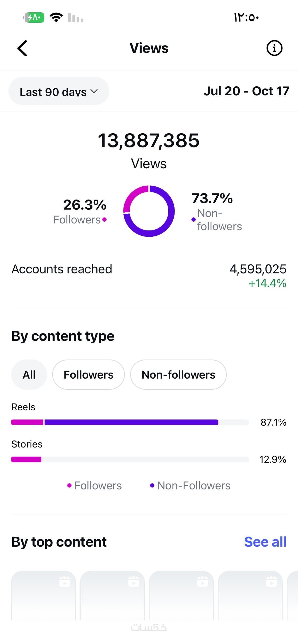The height and width of the screenshot is (644, 298).
Task: Select the Non-followers filter chip
Action: 178,375
